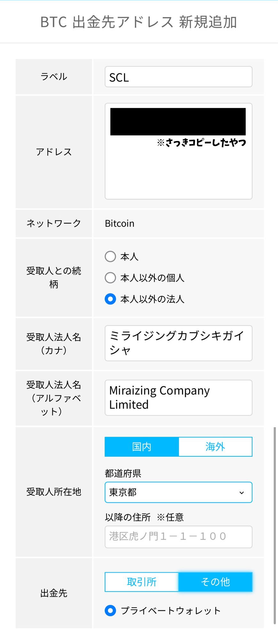Switch to the 海外 tab

click(215, 447)
